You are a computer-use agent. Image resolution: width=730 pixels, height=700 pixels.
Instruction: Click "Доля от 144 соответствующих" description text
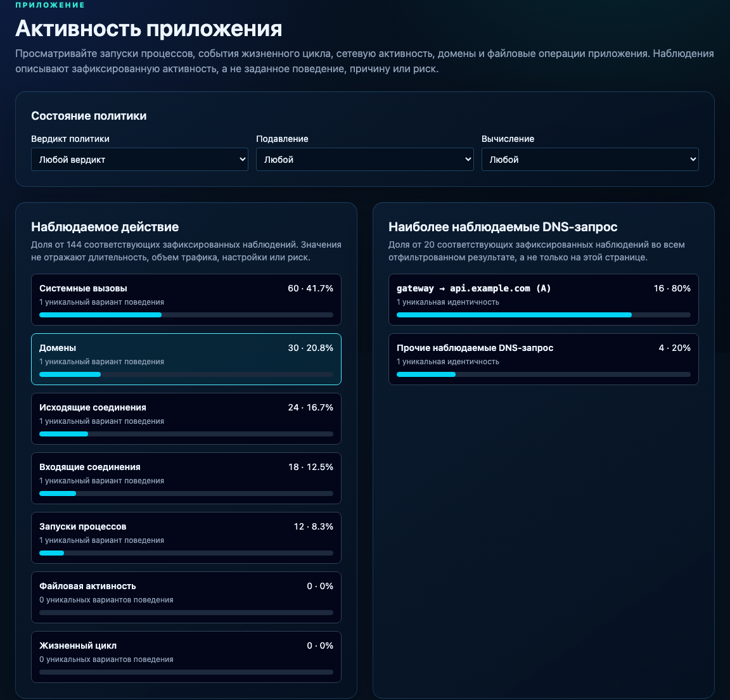186,251
